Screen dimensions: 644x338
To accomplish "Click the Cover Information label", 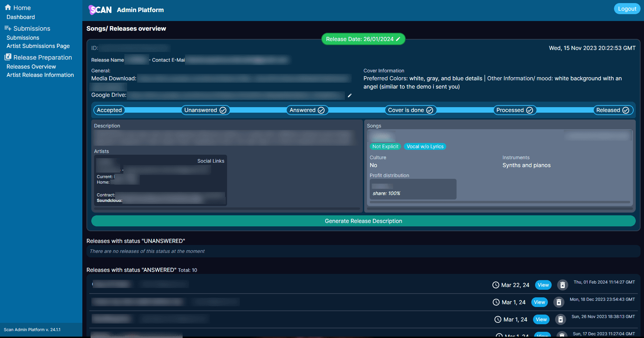I will click(x=384, y=71).
